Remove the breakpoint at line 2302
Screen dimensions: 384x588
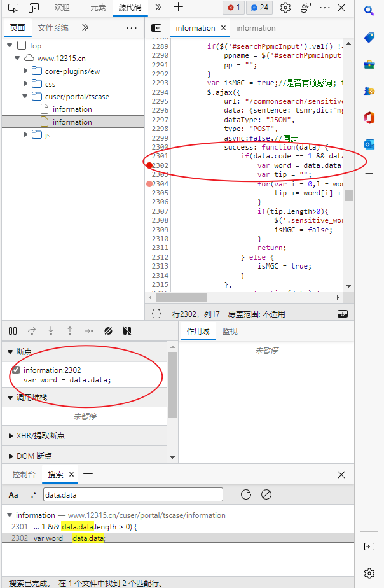pyautogui.click(x=149, y=165)
